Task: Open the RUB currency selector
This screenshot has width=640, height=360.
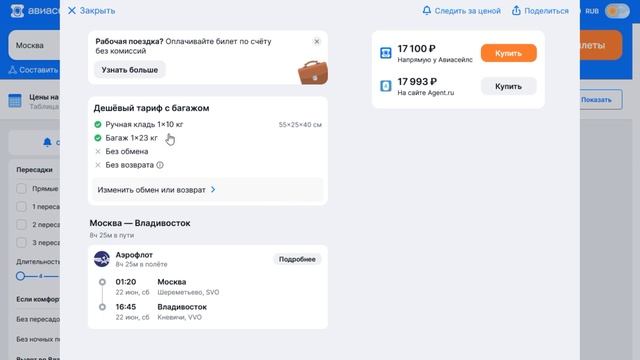Action: point(591,11)
